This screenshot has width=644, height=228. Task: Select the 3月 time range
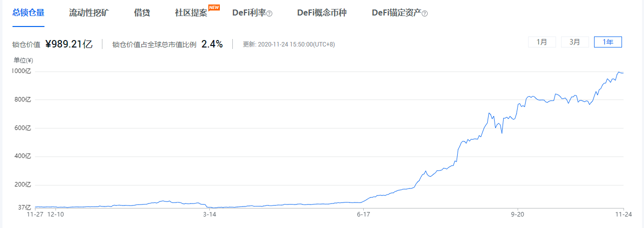tap(575, 42)
